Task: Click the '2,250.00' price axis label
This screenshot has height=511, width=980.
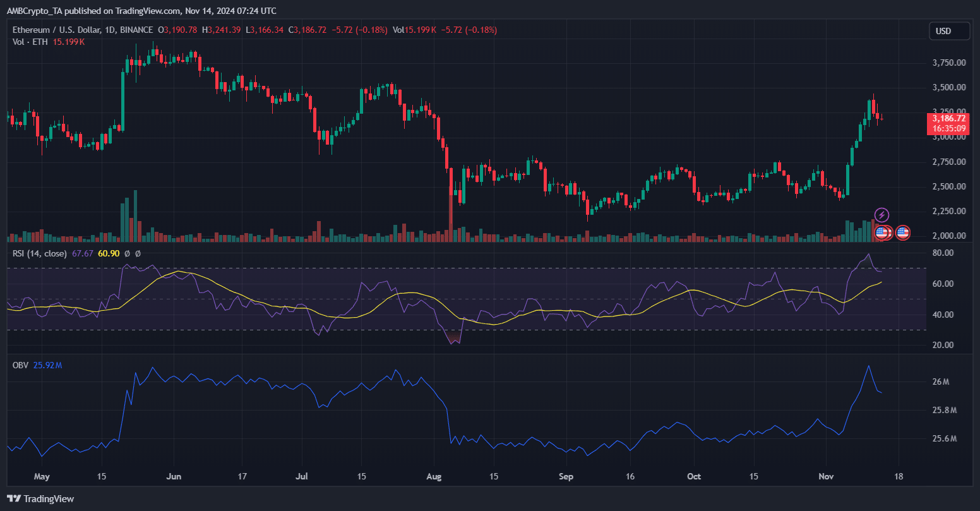Action: (949, 211)
